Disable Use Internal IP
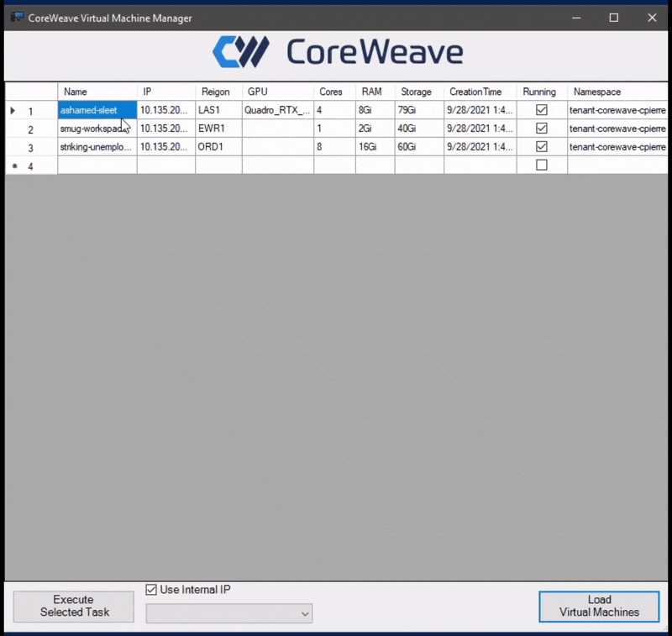This screenshot has height=636, width=672. click(151, 589)
